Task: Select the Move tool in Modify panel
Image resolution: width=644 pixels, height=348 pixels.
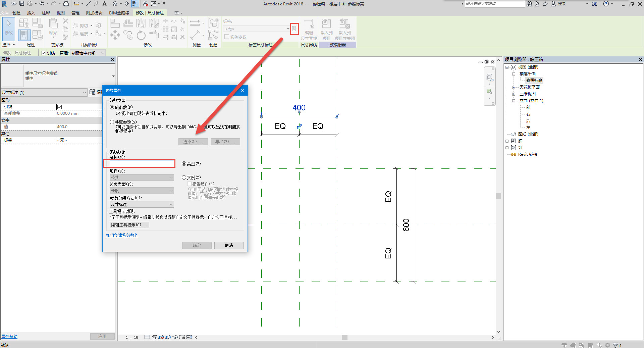Action: (x=115, y=35)
